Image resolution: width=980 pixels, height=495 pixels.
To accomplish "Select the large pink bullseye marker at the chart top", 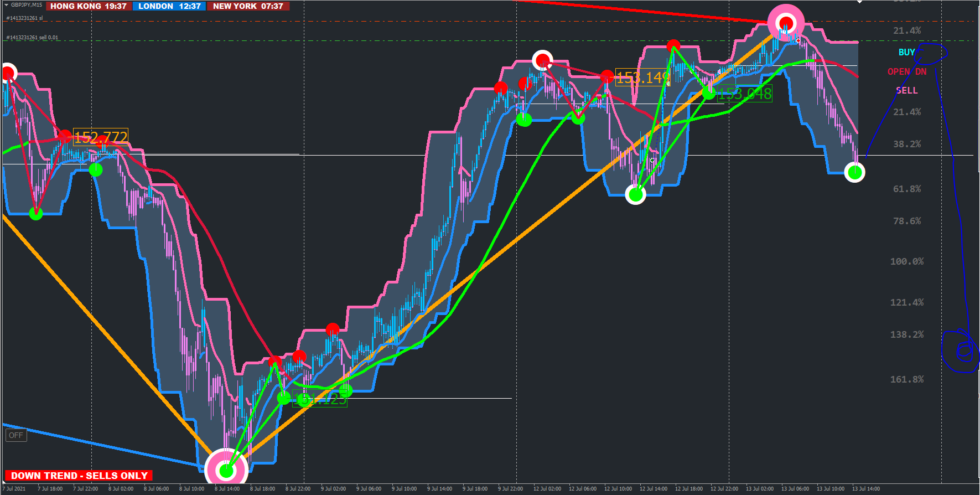I will click(x=786, y=23).
